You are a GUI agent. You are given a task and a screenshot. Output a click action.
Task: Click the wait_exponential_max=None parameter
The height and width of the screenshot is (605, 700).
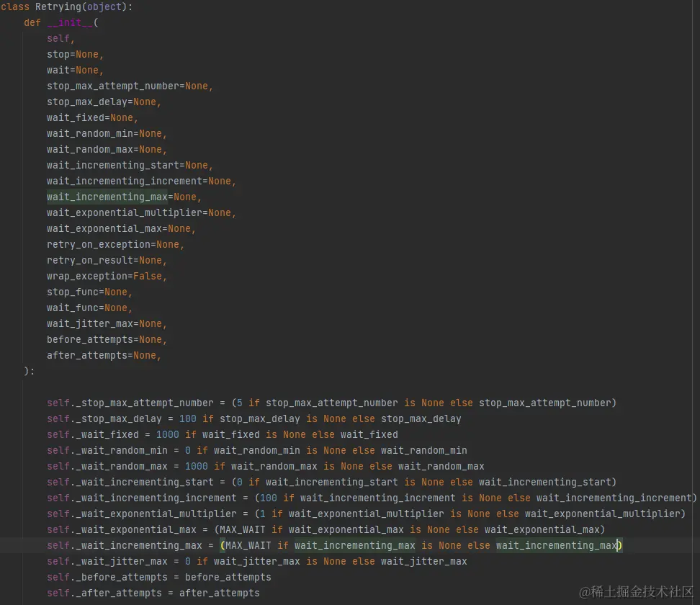(122, 228)
